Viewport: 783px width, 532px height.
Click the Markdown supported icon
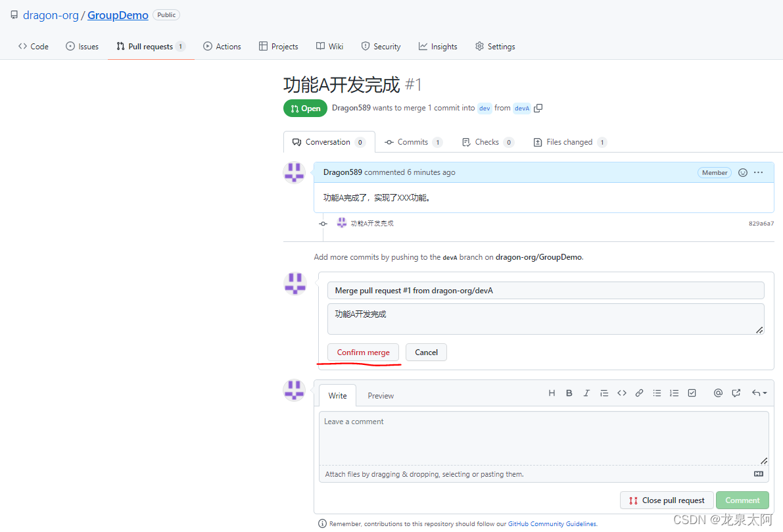pos(759,474)
